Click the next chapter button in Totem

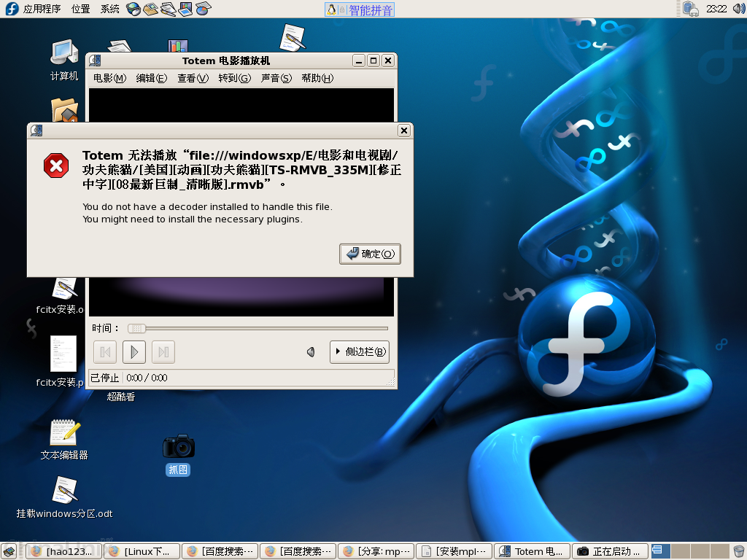click(163, 351)
